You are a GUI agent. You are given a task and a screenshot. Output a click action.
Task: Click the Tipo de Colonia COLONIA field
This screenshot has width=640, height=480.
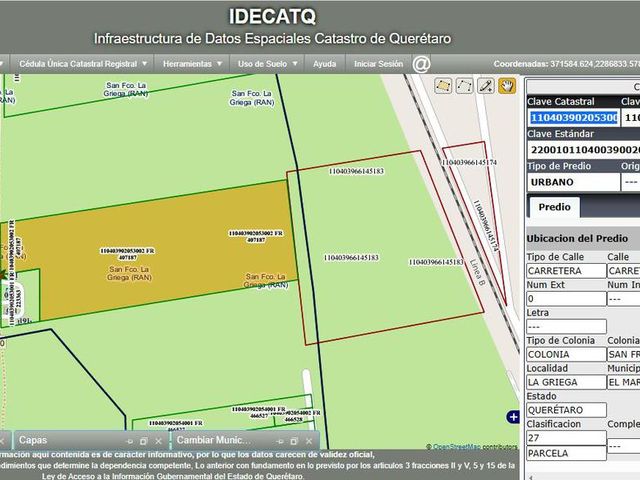pos(566,354)
